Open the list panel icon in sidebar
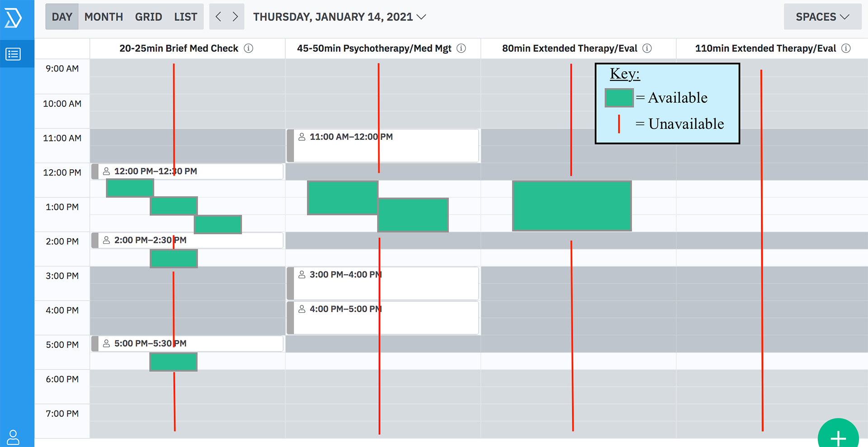 [x=13, y=54]
